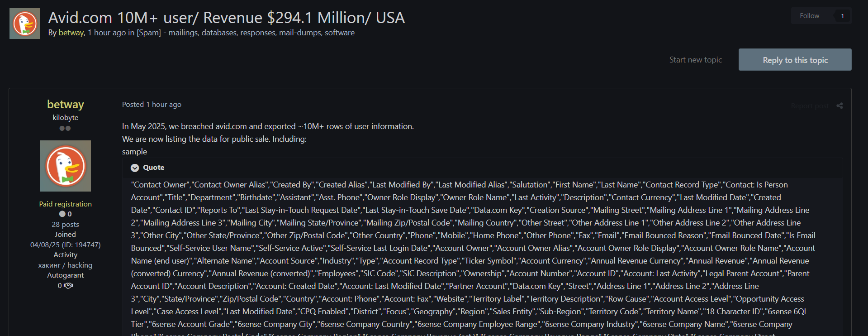Click the Quote header label

click(154, 168)
